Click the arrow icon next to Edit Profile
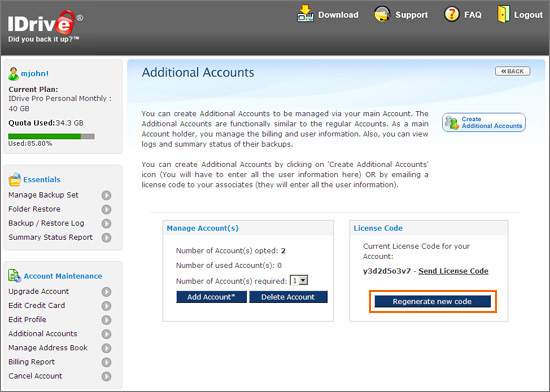 coord(106,320)
